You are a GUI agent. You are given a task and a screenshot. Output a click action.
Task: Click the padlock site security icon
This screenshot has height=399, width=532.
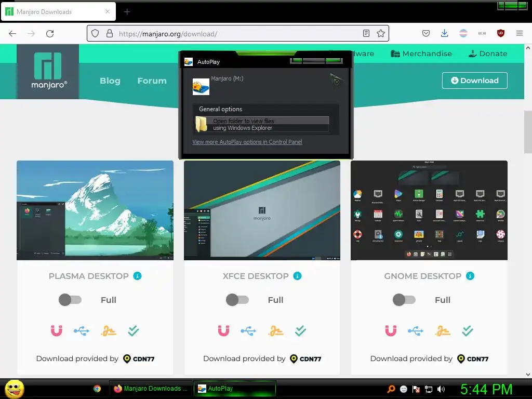coord(109,33)
